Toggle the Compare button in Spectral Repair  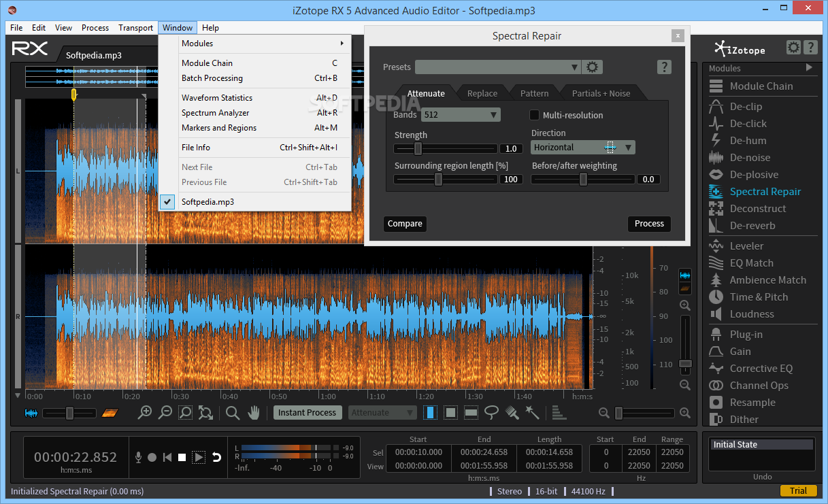(x=405, y=224)
